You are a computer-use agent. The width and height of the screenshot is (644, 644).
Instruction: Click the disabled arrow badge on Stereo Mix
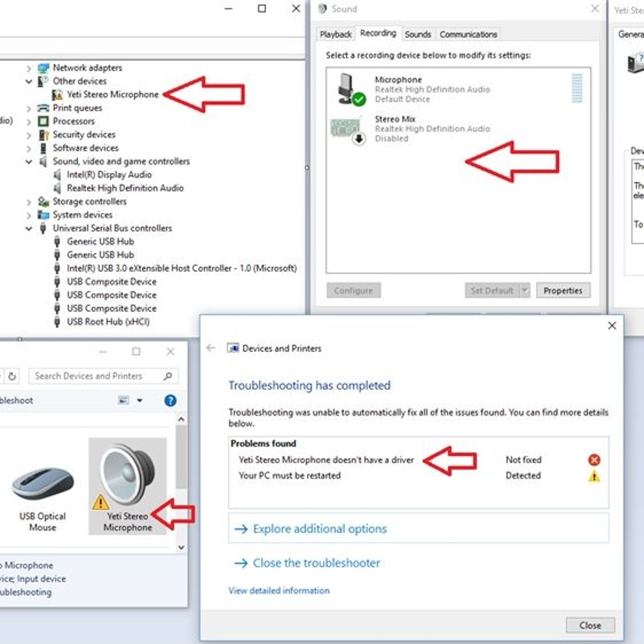[358, 138]
